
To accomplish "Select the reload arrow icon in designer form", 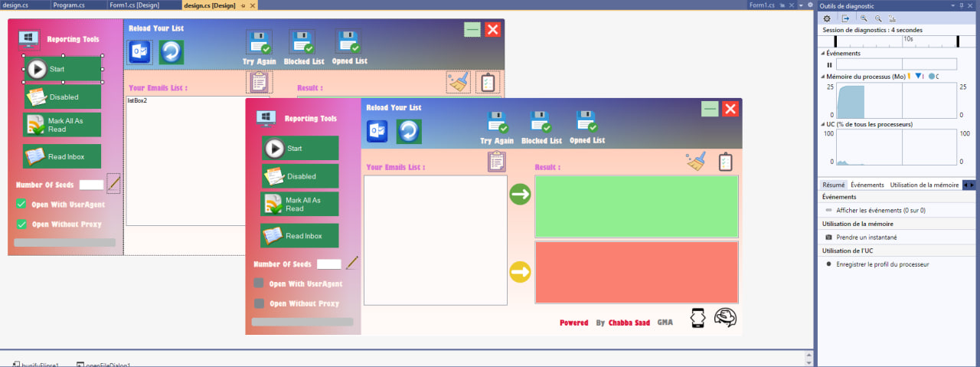I will point(171,52).
